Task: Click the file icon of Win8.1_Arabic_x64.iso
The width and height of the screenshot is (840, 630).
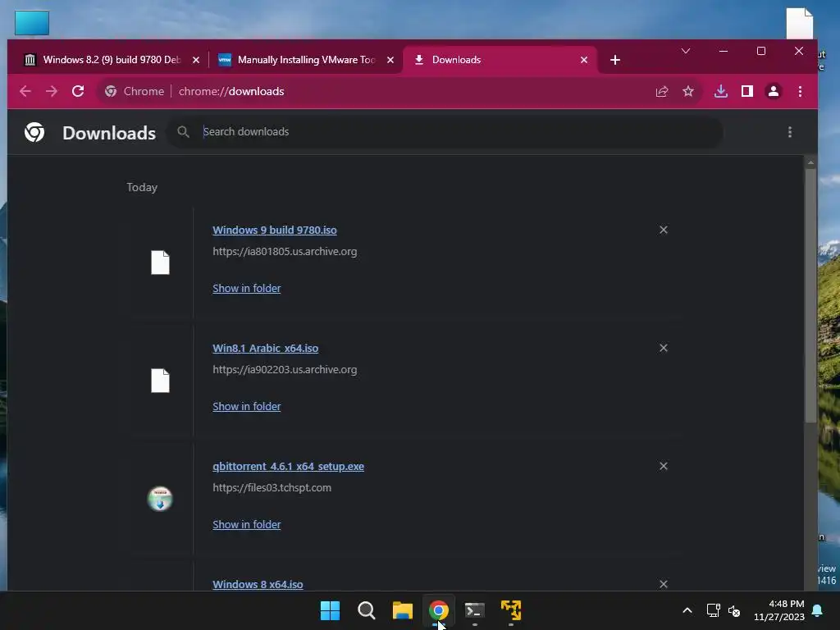Action: click(160, 381)
